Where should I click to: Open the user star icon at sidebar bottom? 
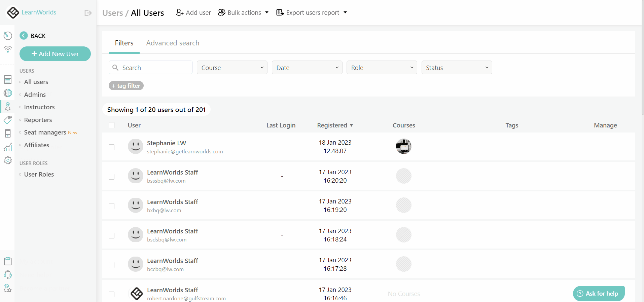coord(8,288)
